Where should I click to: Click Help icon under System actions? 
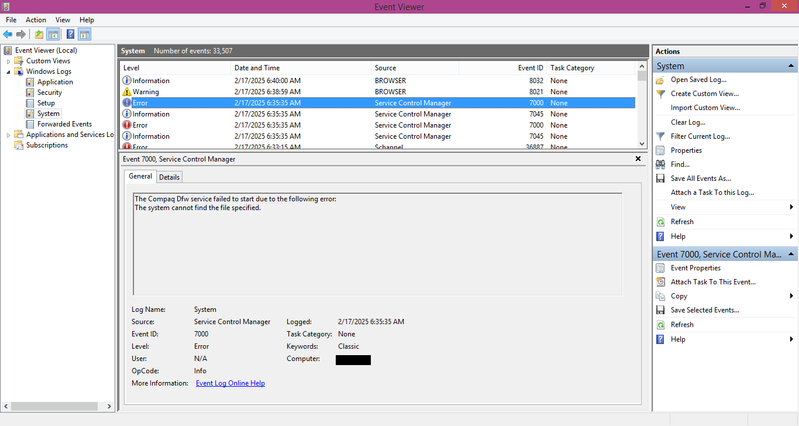[660, 236]
